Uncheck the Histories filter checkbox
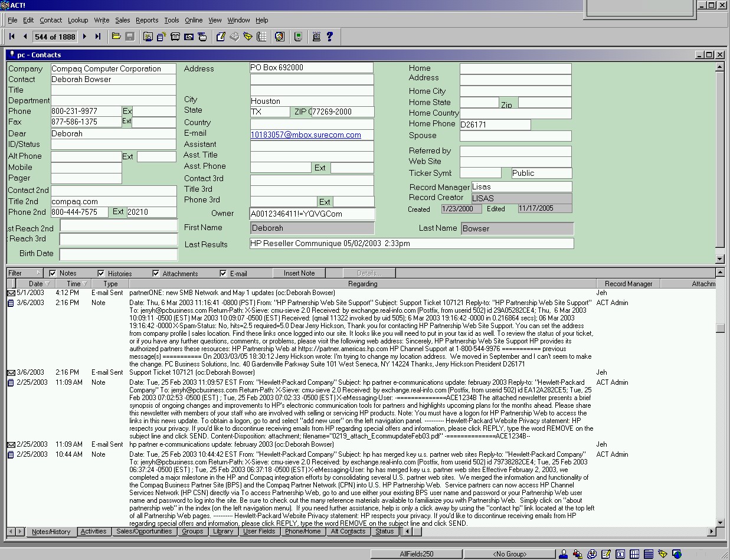 click(x=101, y=273)
